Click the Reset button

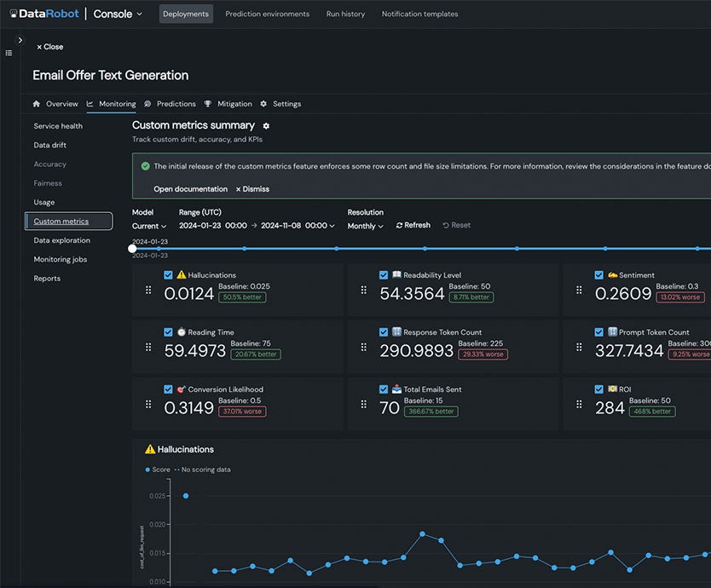point(457,225)
